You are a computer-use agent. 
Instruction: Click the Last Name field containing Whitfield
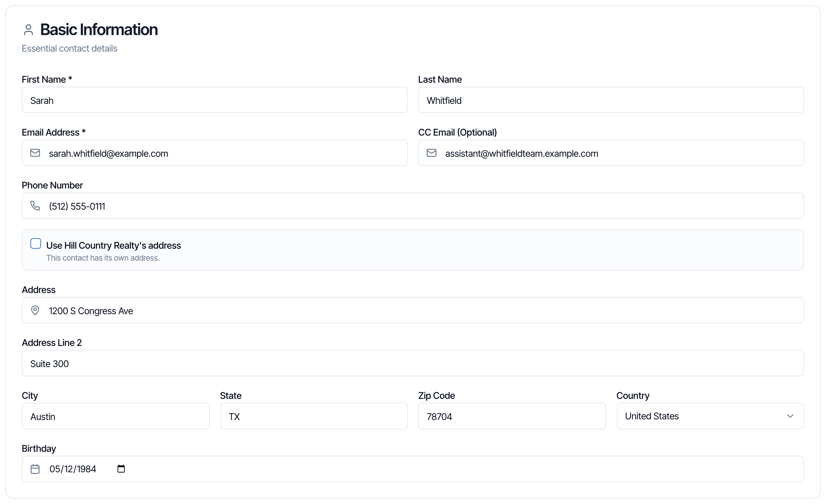tap(611, 100)
